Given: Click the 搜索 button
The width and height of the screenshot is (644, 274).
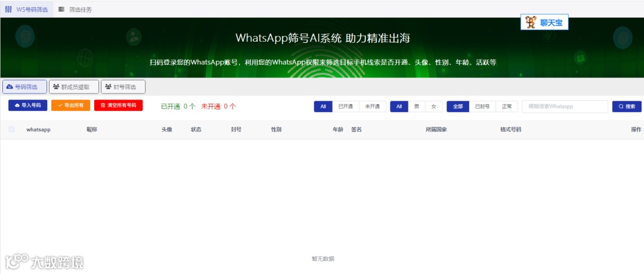Looking at the screenshot, I should pyautogui.click(x=627, y=107).
